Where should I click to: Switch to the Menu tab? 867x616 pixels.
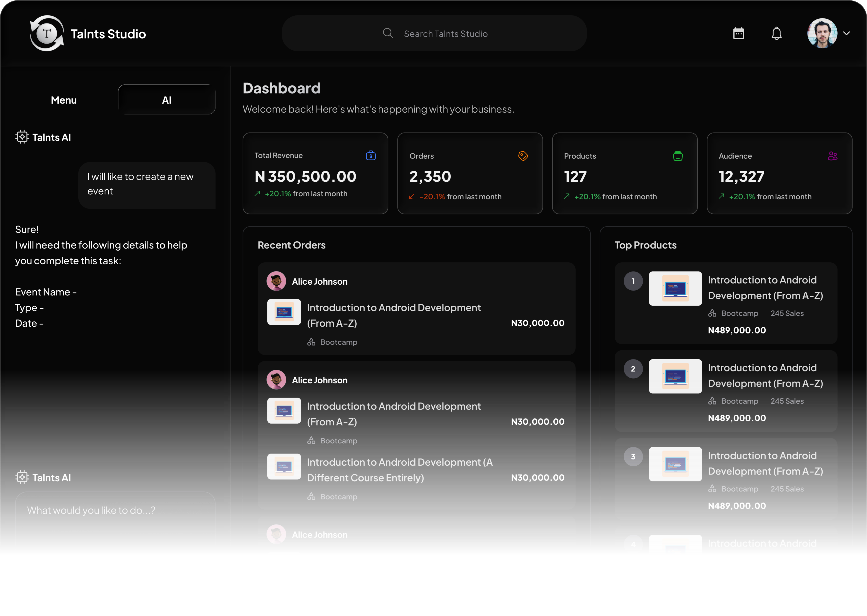tap(63, 100)
